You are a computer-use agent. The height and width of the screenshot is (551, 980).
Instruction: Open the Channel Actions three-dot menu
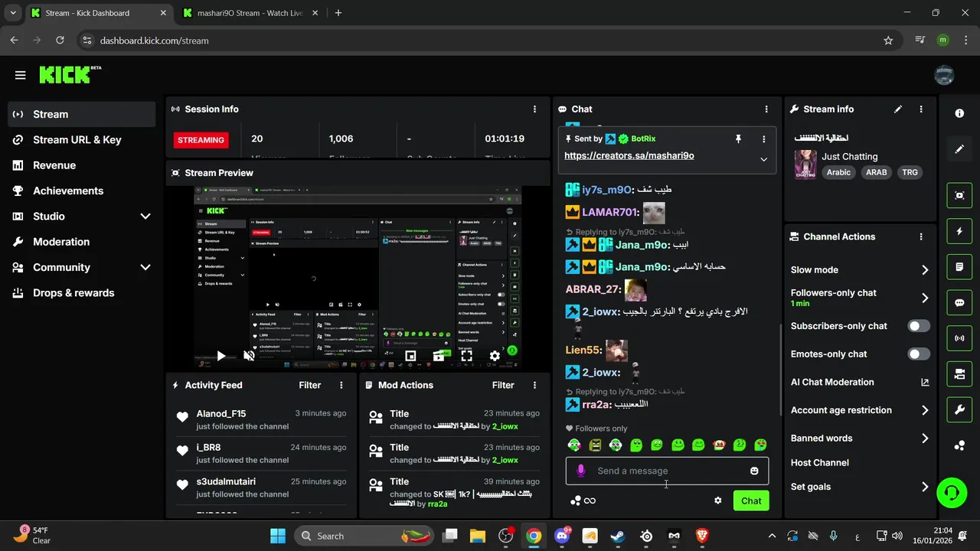[921, 237]
